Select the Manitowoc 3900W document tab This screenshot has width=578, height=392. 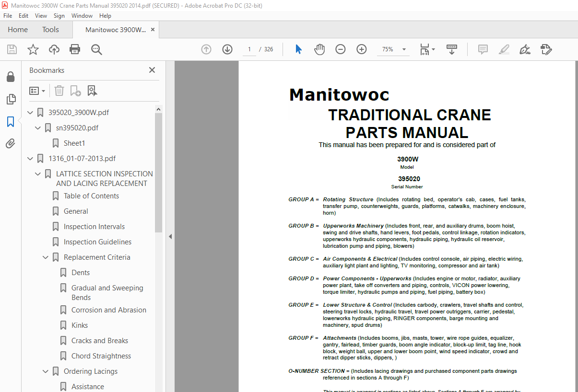[x=116, y=30]
